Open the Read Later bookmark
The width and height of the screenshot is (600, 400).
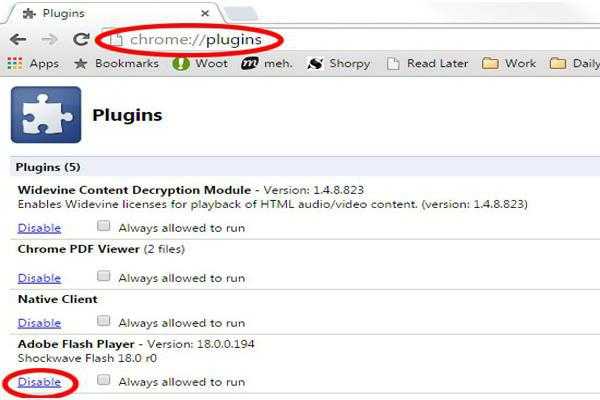427,64
